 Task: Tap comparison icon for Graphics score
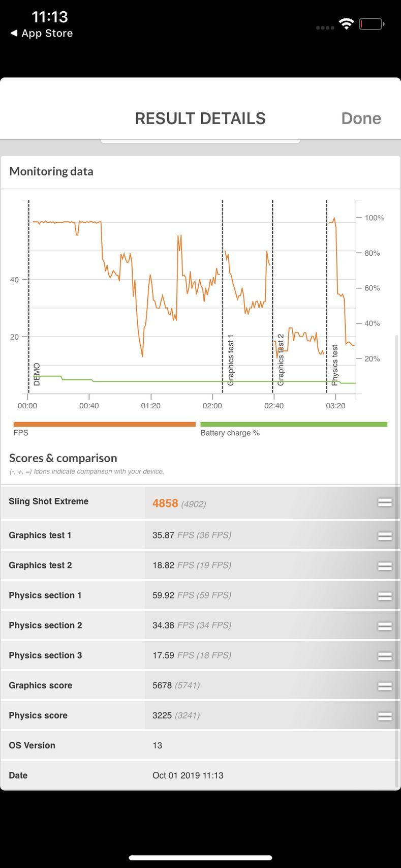(x=385, y=686)
